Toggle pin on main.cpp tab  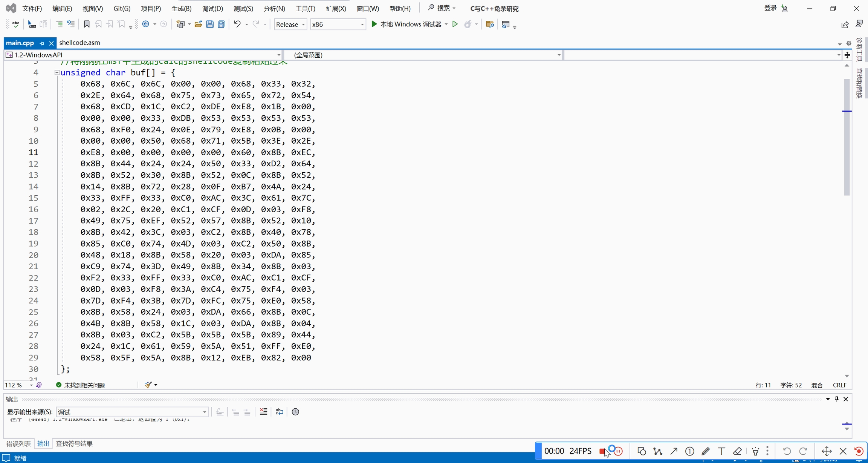pos(42,43)
